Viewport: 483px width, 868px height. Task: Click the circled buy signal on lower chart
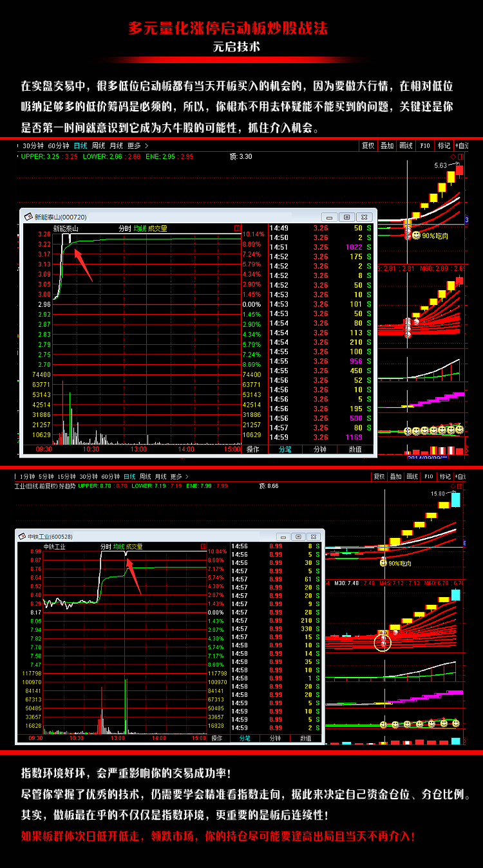383,641
